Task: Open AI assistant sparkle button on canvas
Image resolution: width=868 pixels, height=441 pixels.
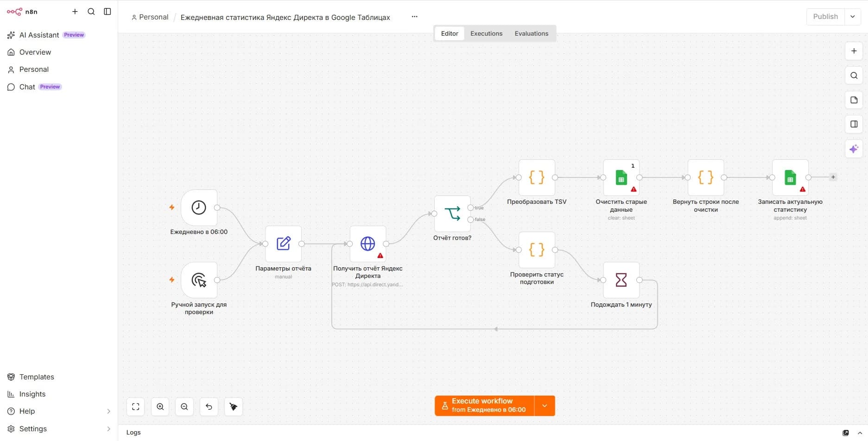Action: pyautogui.click(x=854, y=149)
